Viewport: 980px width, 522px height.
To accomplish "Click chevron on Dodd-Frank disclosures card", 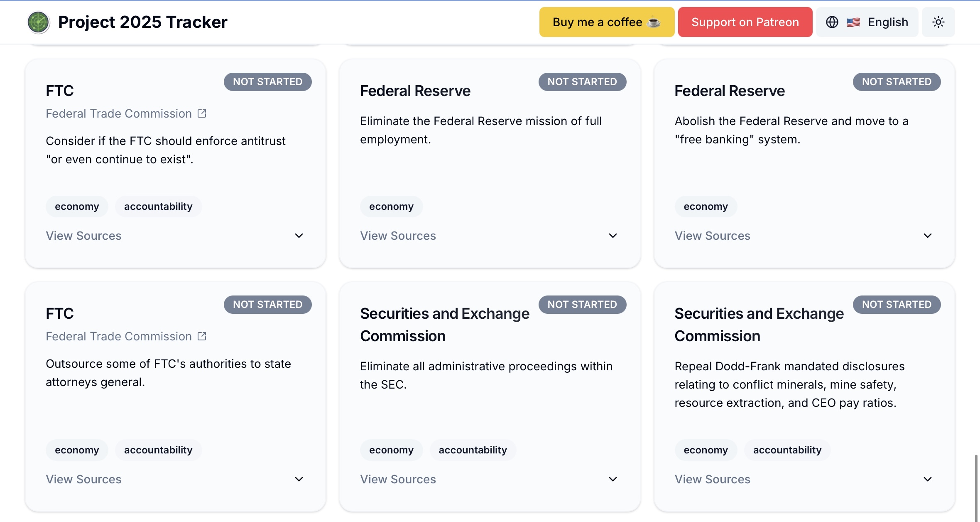I will point(927,479).
